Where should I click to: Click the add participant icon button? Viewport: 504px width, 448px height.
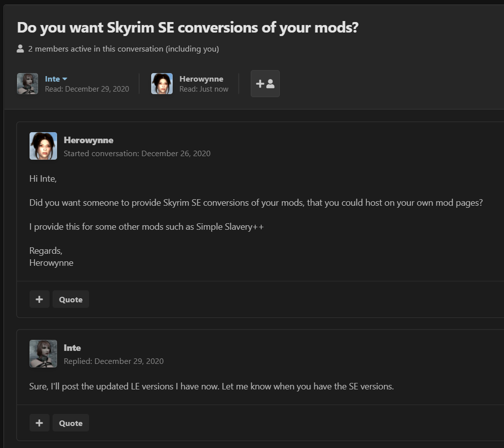point(265,84)
